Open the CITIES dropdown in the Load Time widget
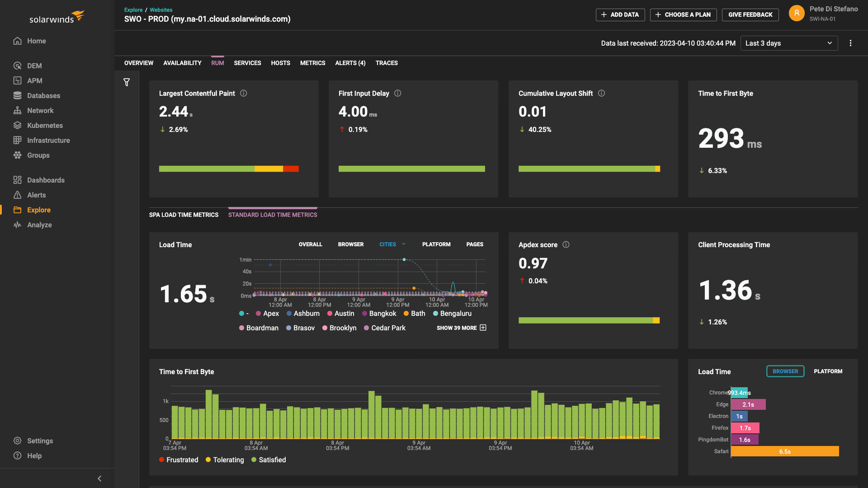Screen dimensions: 868x488 point(392,244)
